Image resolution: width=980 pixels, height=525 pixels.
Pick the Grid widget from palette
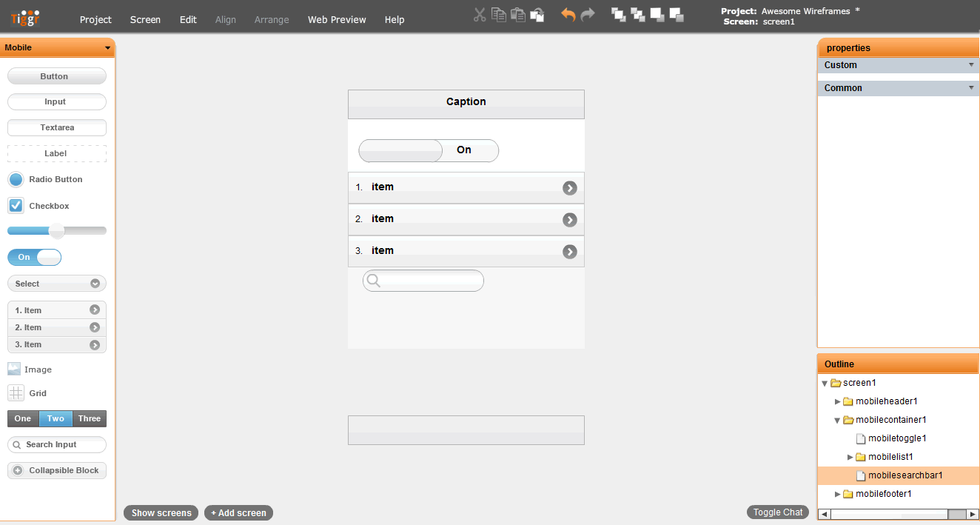tap(27, 393)
